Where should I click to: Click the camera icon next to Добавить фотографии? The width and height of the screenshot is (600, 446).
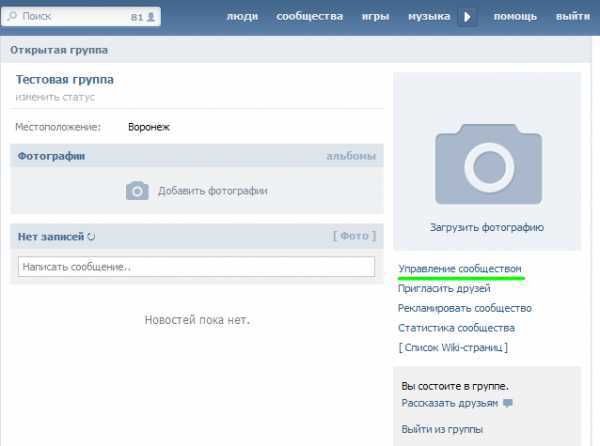coord(137,190)
